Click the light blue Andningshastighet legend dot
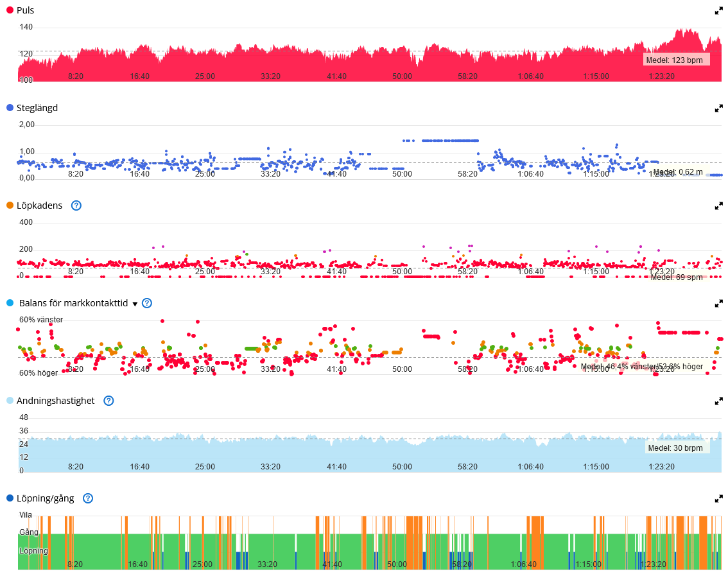This screenshot has width=728, height=576. [10, 401]
